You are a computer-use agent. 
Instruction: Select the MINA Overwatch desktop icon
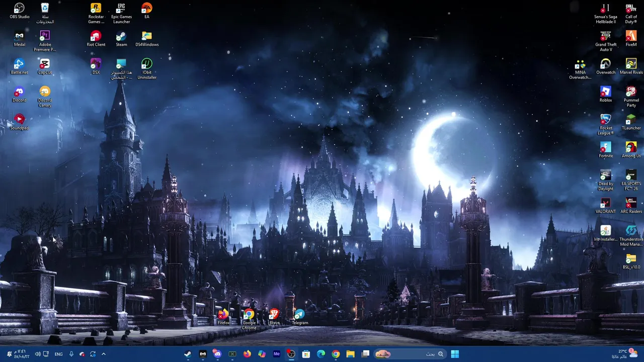(580, 69)
